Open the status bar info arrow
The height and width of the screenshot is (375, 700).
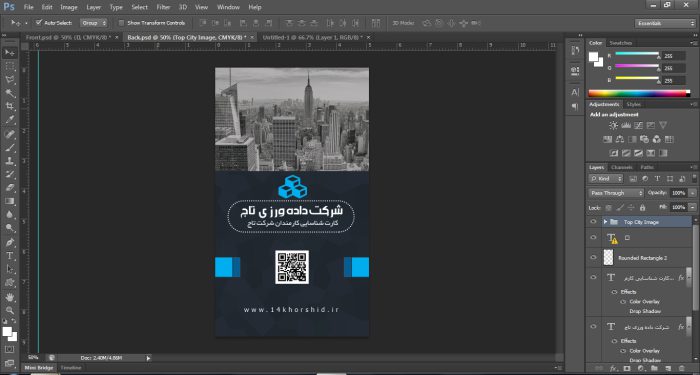149,358
